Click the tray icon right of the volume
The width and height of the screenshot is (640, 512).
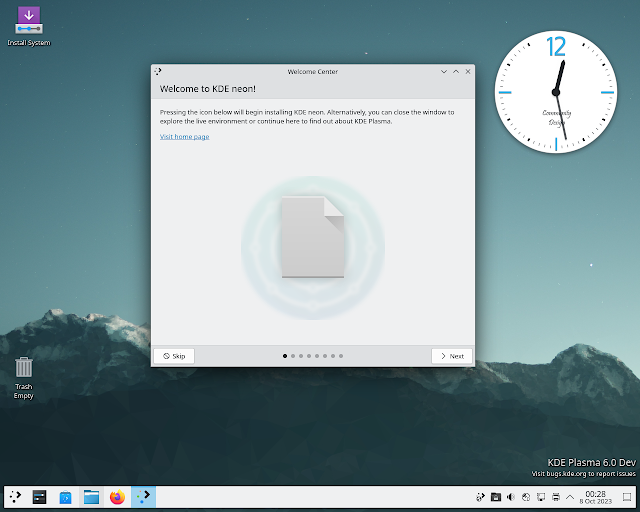[526, 497]
